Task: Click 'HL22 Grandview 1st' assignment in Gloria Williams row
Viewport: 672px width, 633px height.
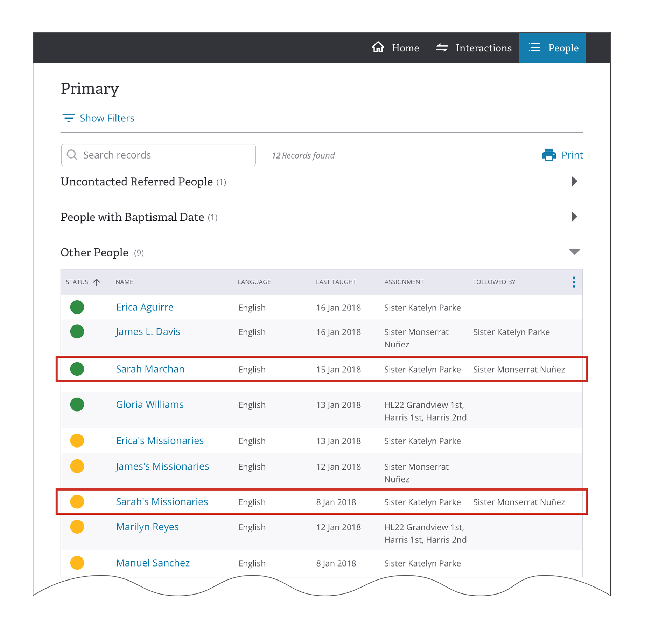Action: pyautogui.click(x=425, y=411)
